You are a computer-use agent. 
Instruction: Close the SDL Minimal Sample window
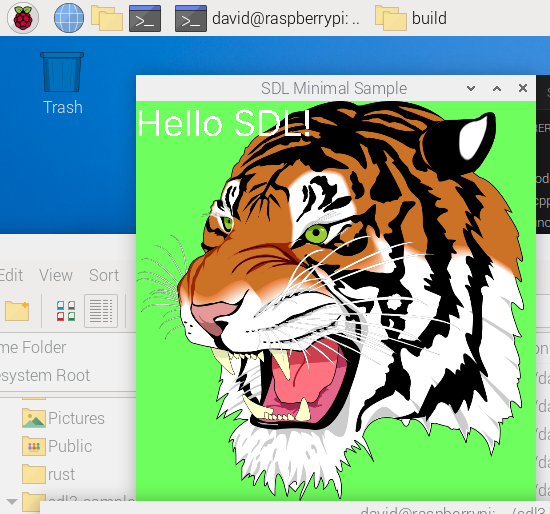point(523,88)
